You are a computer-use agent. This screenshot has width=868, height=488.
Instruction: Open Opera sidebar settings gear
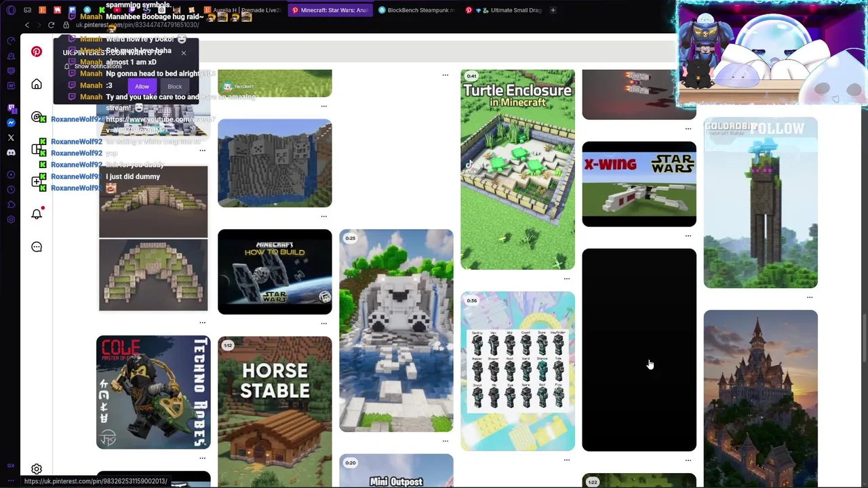11,220
